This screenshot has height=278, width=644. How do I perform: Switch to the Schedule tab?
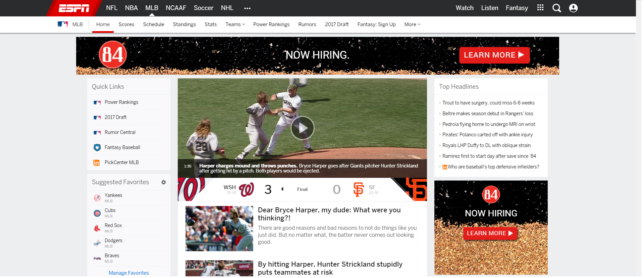(x=154, y=24)
